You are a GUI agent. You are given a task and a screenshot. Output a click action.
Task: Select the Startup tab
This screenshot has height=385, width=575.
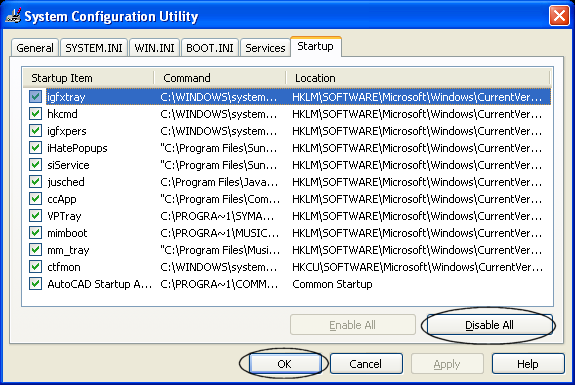(x=315, y=47)
